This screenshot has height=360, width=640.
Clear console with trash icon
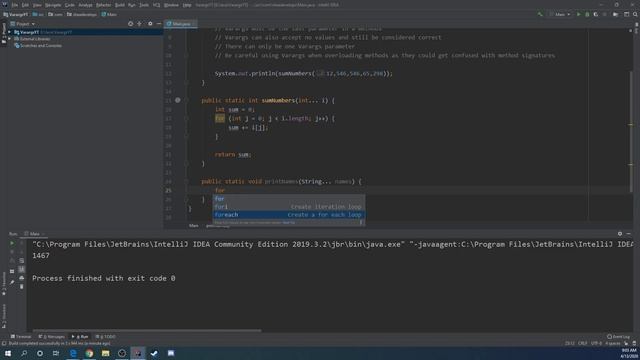click(x=22, y=287)
